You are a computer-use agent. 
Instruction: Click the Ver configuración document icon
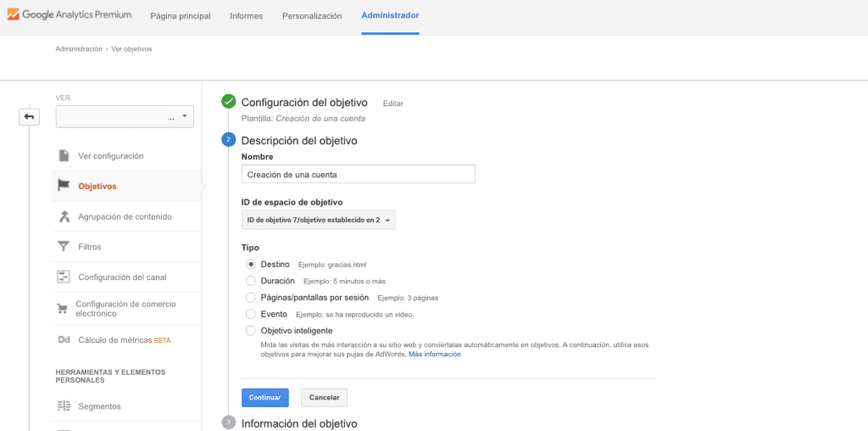[64, 156]
